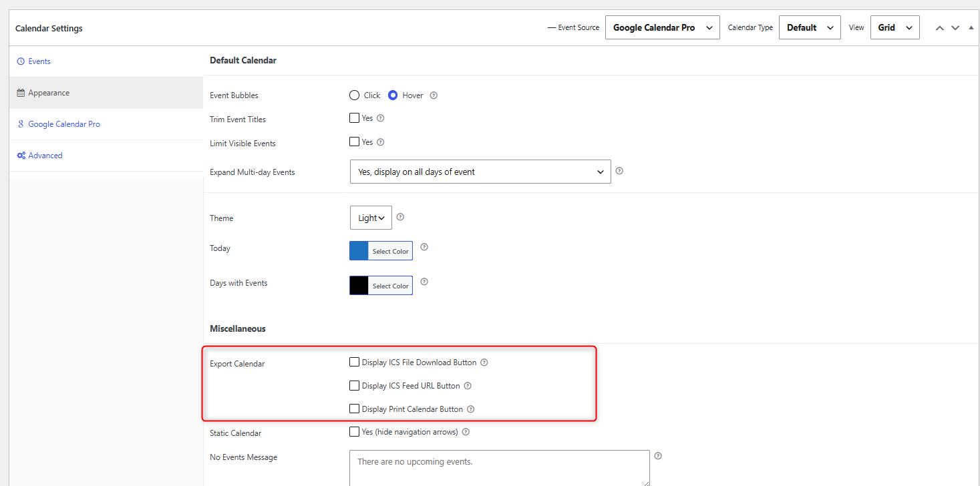The image size is (980, 486).
Task: Click Select Color button for Days with Events
Action: (391, 286)
